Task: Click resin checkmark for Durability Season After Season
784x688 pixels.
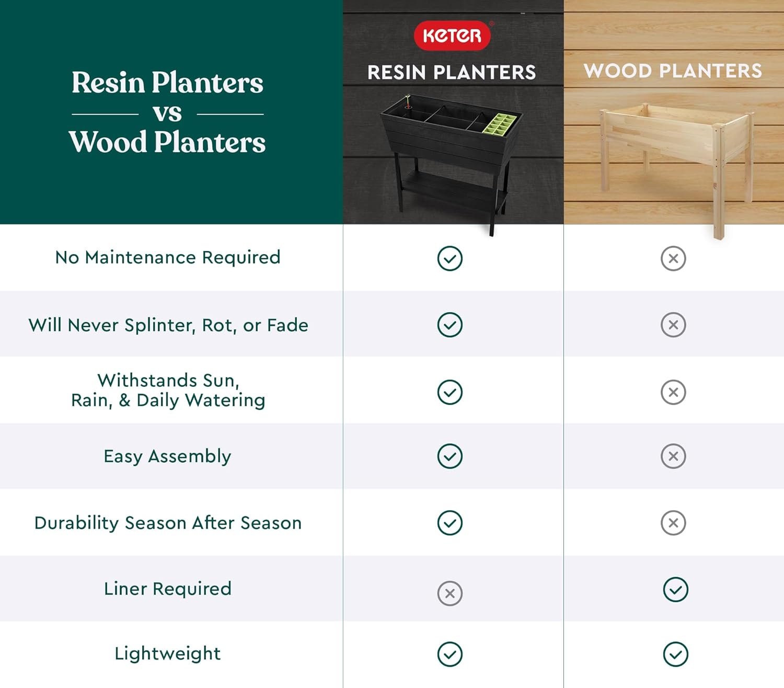Action: [x=450, y=523]
